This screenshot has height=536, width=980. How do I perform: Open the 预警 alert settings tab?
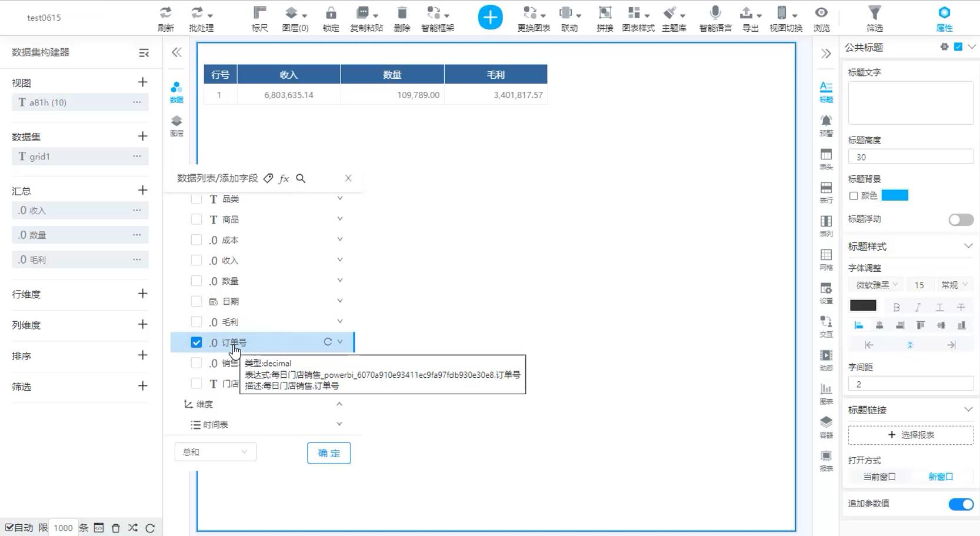(x=826, y=125)
